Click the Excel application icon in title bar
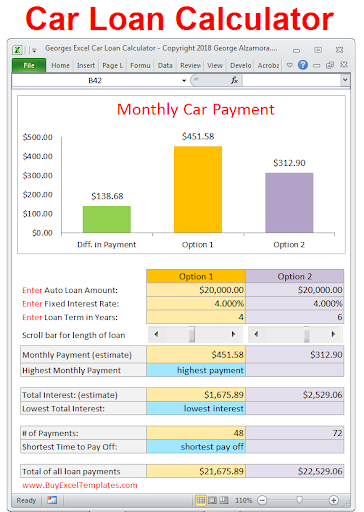 (17, 50)
